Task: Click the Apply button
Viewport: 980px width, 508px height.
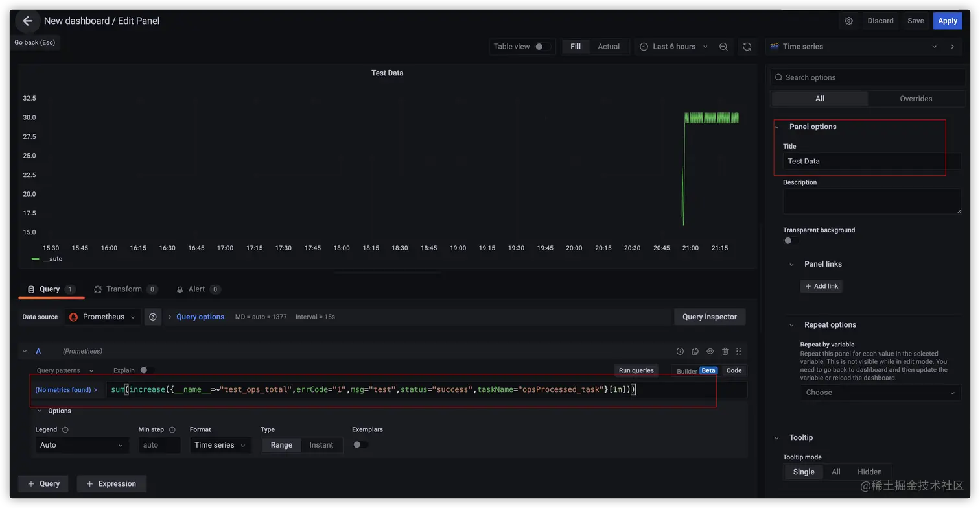Action: click(947, 21)
